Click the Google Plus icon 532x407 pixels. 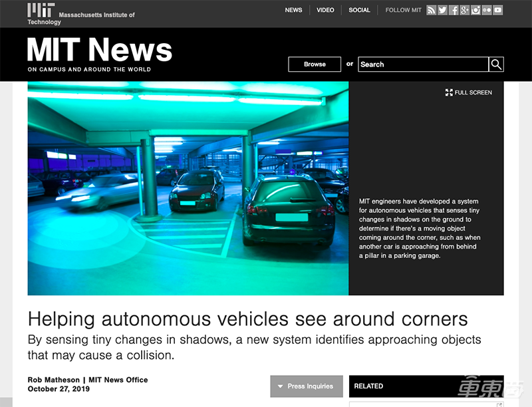464,10
